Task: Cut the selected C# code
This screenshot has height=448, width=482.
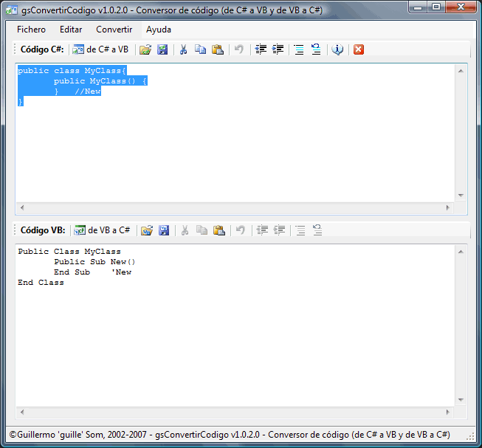Action: (183, 49)
